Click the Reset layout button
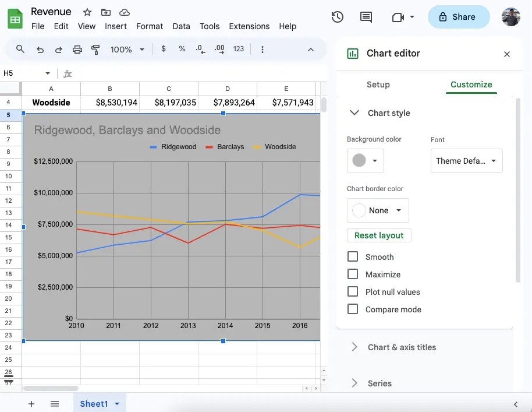The width and height of the screenshot is (532, 412). point(379,235)
